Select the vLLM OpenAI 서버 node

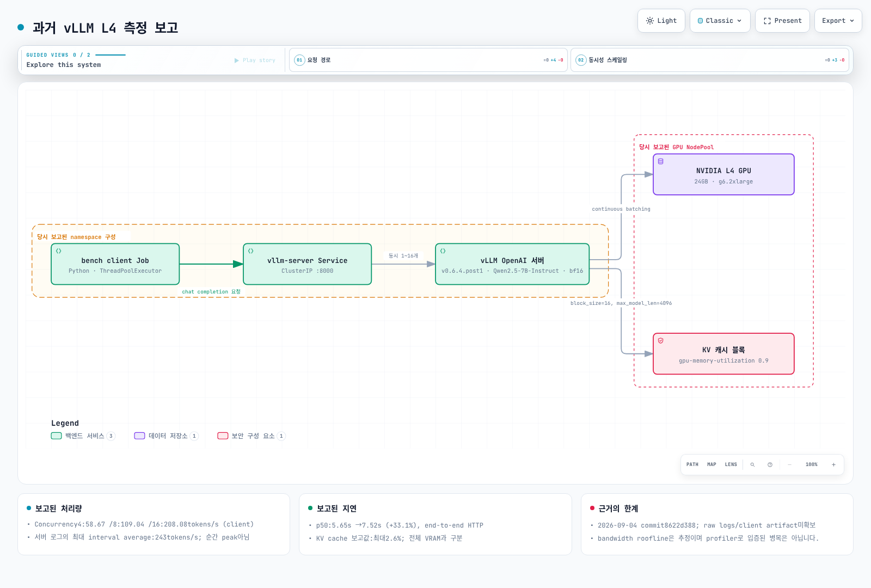(512, 264)
